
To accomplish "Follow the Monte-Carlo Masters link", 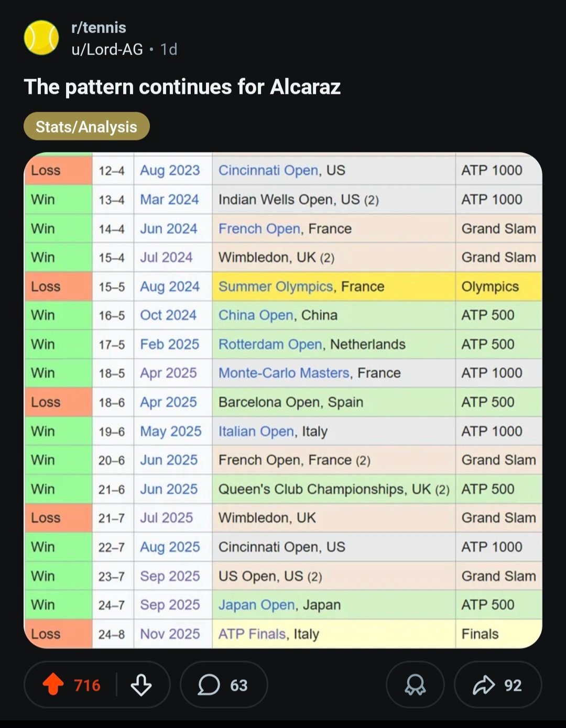I will pos(284,373).
